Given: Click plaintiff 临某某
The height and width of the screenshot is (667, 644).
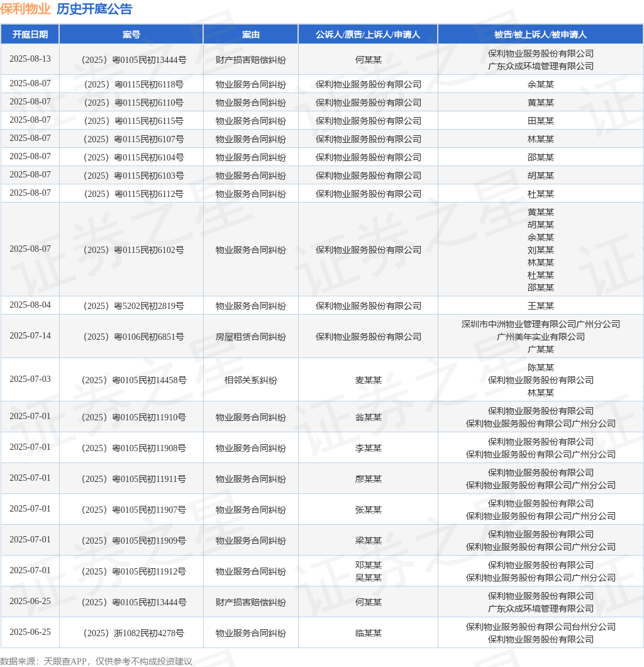Looking at the screenshot, I should [368, 634].
